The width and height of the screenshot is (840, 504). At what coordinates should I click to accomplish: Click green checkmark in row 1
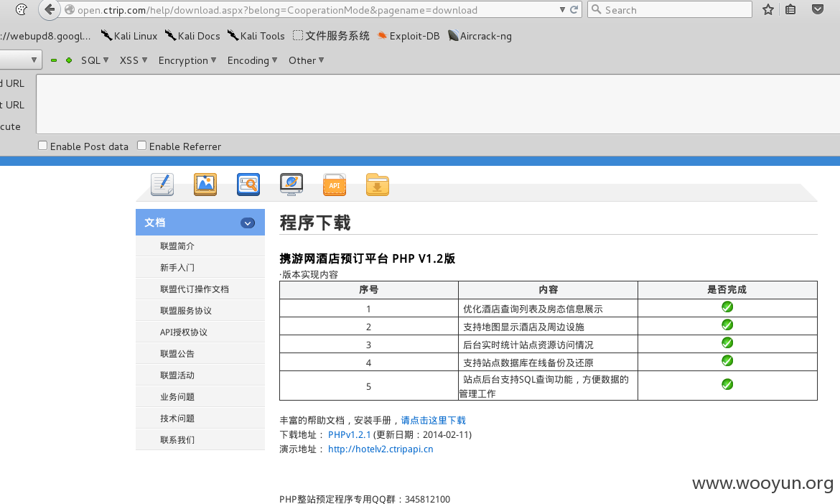pos(727,307)
